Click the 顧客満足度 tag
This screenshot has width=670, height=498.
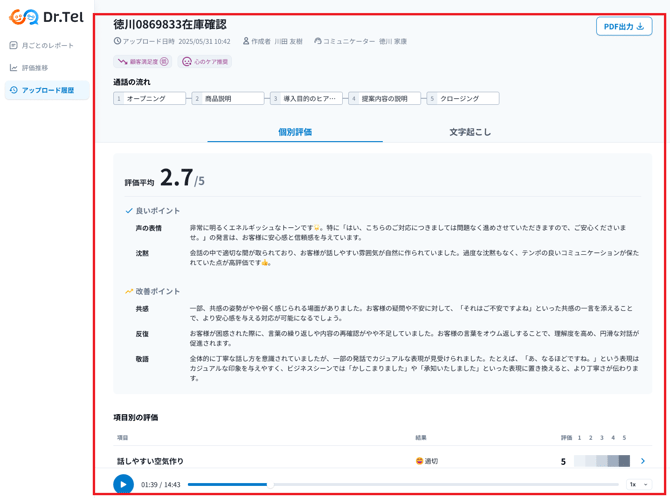click(143, 62)
